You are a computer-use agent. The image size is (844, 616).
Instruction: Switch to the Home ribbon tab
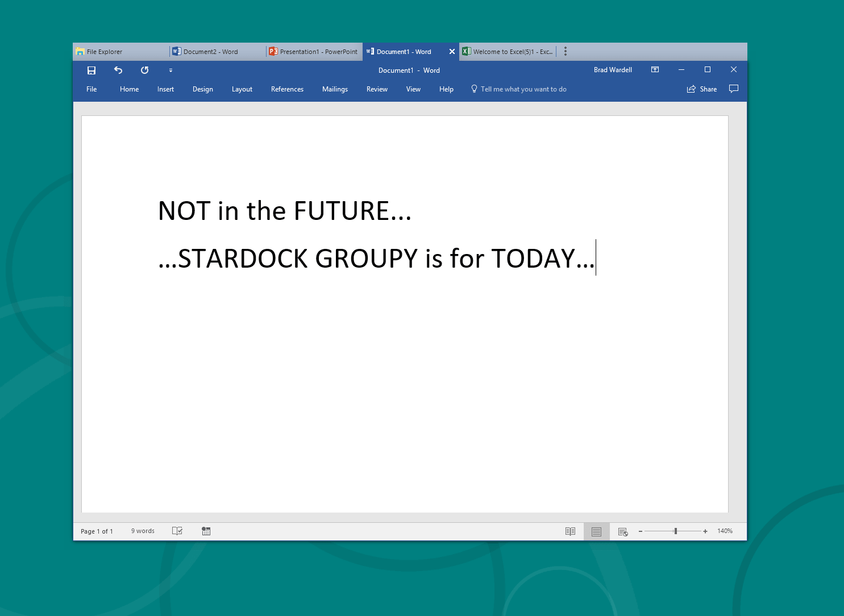(129, 89)
